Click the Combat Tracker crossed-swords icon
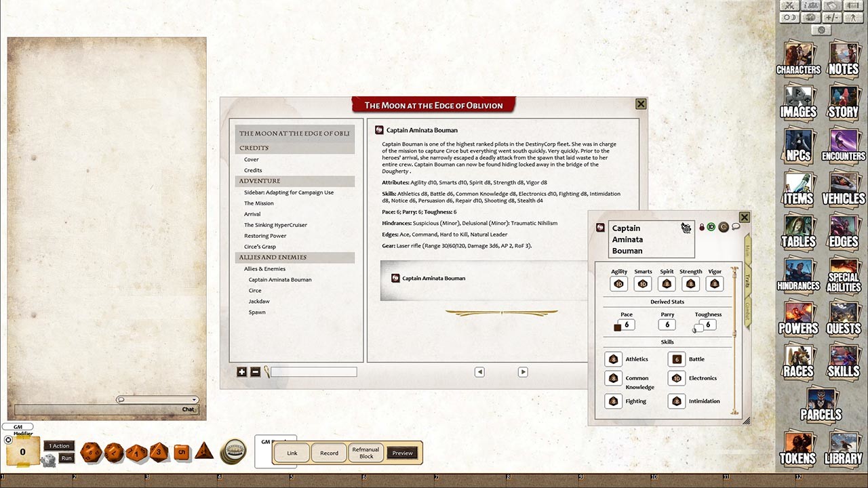The height and width of the screenshot is (488, 868). tap(789, 6)
